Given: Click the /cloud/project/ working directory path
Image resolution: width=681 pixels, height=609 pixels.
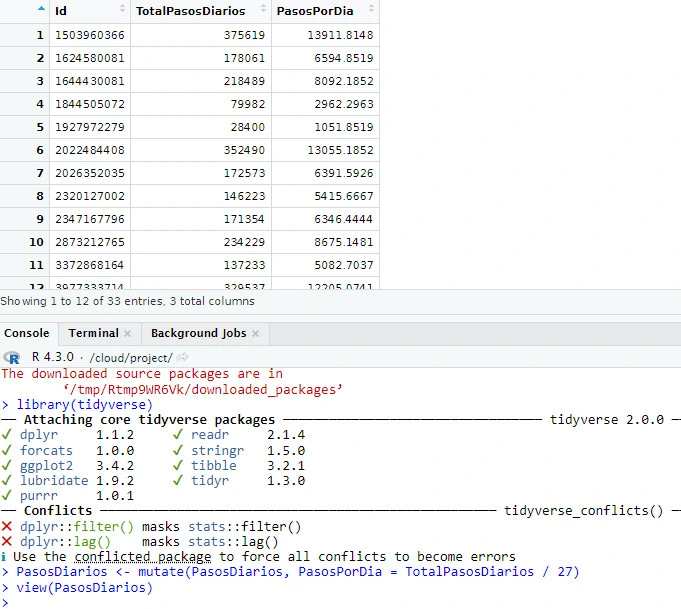Looking at the screenshot, I should tap(131, 358).
